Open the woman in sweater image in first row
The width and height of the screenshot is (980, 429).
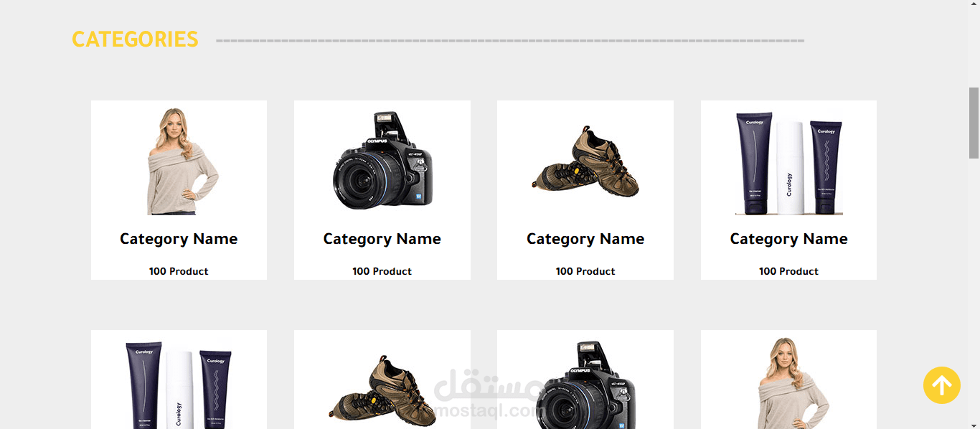[x=179, y=161]
